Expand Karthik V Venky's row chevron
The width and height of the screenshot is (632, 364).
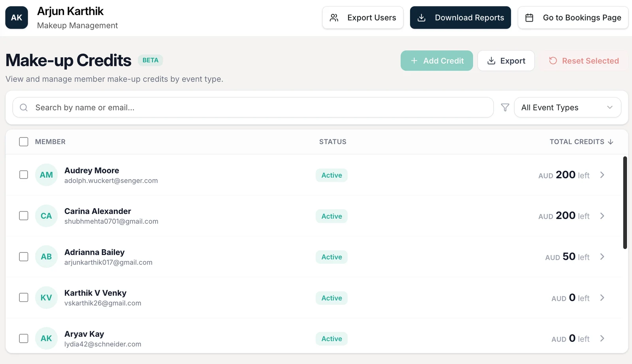tap(602, 298)
